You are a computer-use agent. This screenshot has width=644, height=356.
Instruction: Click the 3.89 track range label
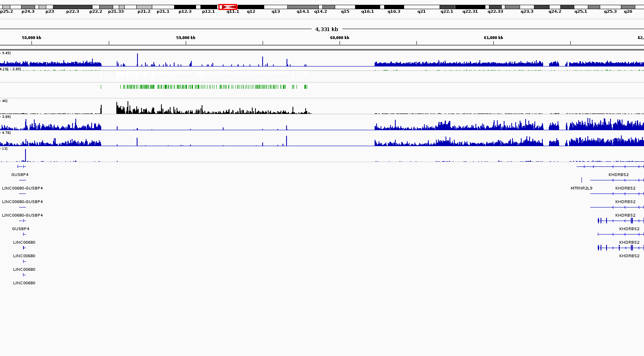click(6, 117)
